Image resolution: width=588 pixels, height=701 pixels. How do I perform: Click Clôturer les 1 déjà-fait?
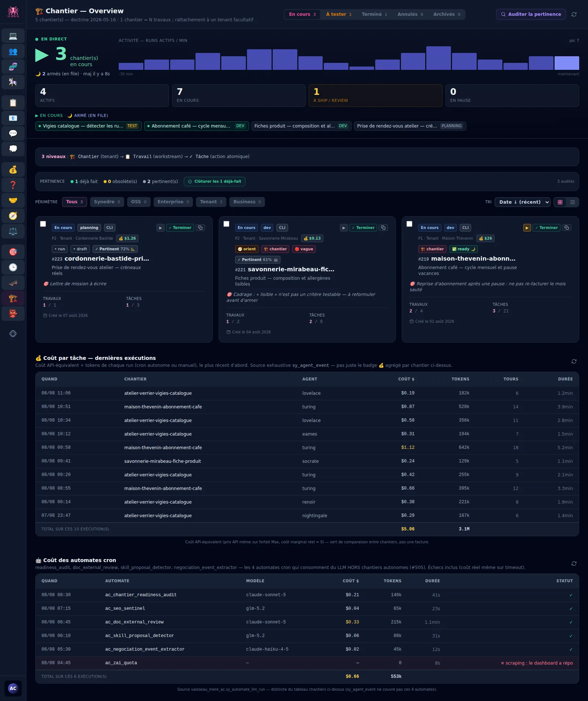[215, 182]
